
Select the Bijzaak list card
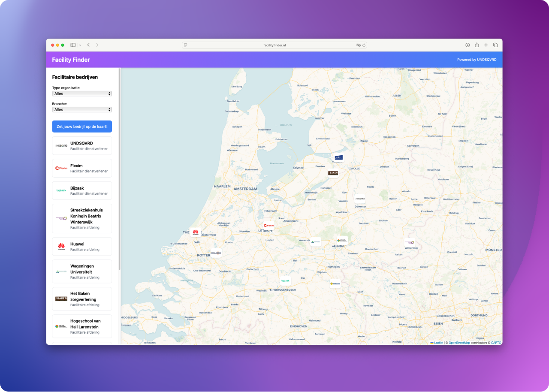pyautogui.click(x=82, y=190)
